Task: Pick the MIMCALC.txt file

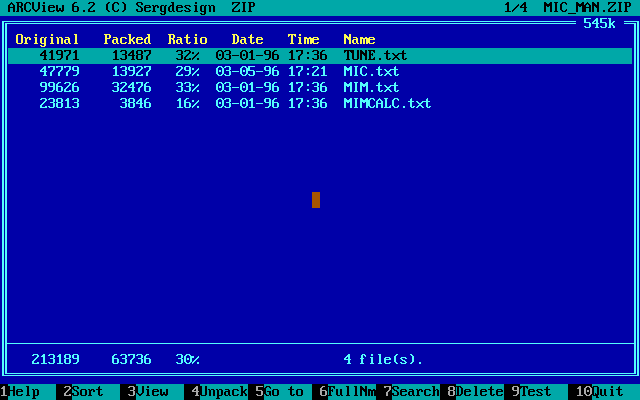Action: coord(387,104)
